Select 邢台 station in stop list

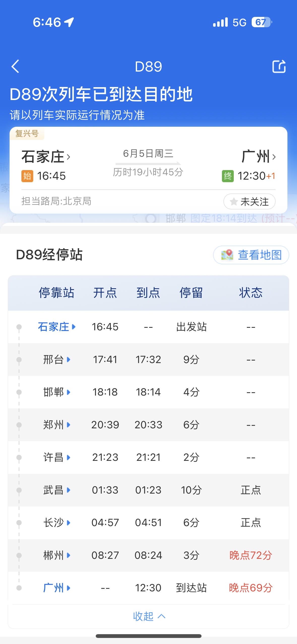(x=148, y=360)
